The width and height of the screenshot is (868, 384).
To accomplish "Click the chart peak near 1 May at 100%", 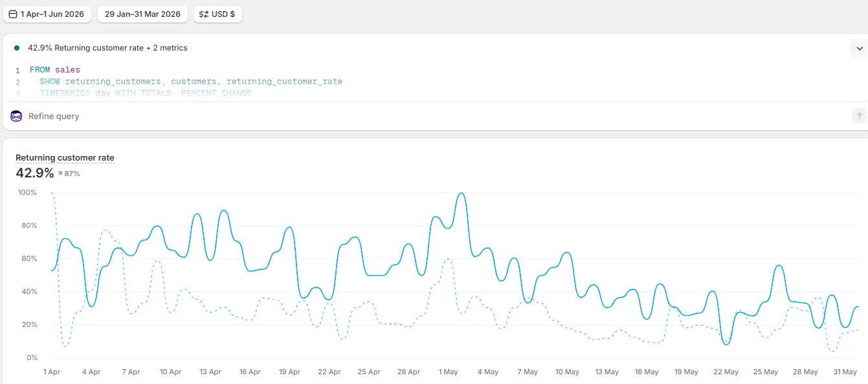I will point(461,193).
